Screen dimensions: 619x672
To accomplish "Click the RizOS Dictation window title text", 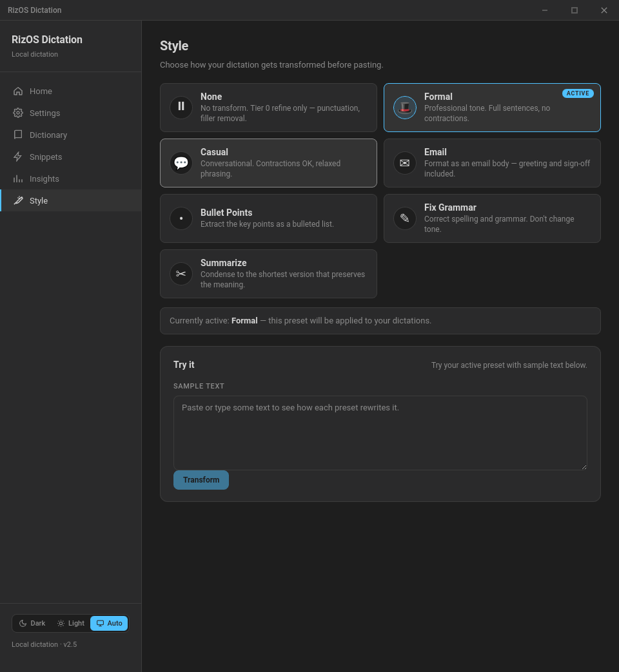I will pos(34,10).
